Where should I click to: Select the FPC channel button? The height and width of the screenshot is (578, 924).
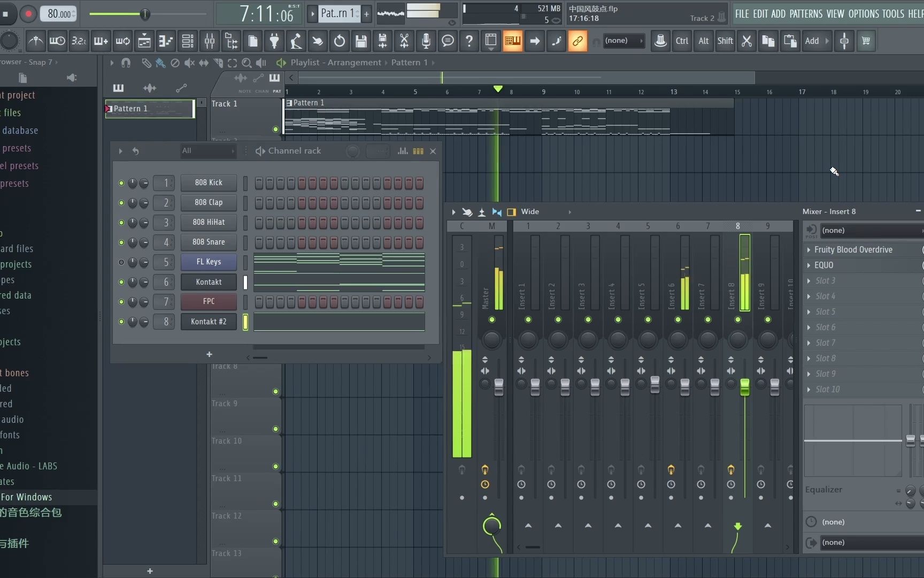tap(209, 302)
